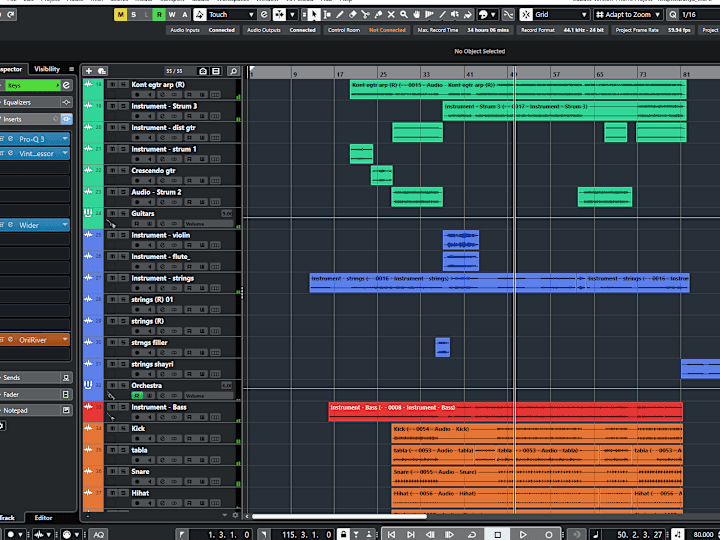
Task: Open the color tool dropdown arrow
Action: click(494, 15)
